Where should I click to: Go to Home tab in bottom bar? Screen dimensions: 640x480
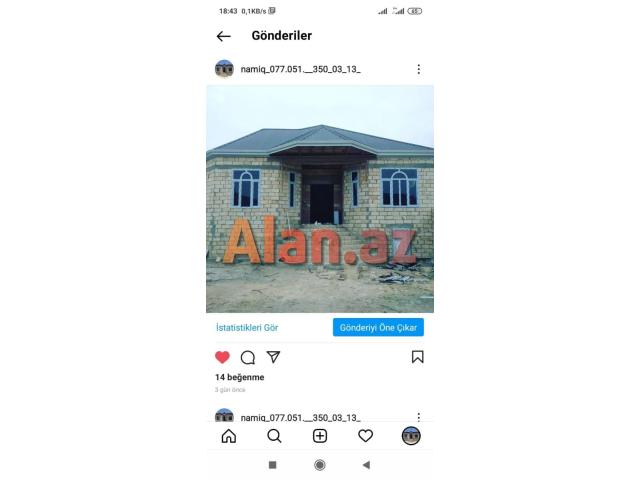(229, 436)
